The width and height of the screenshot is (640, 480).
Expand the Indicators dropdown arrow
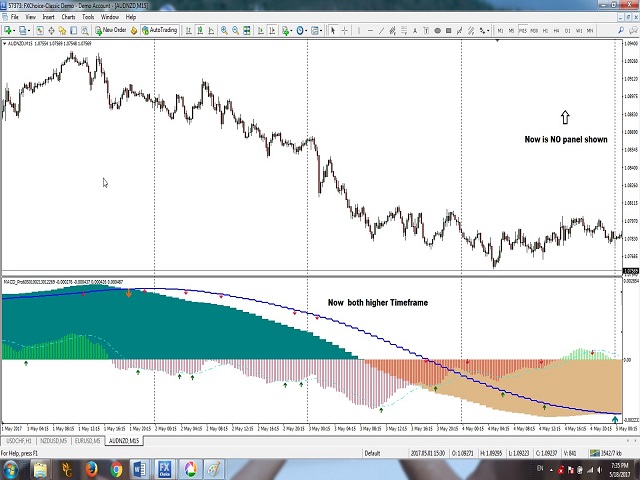pyautogui.click(x=291, y=31)
